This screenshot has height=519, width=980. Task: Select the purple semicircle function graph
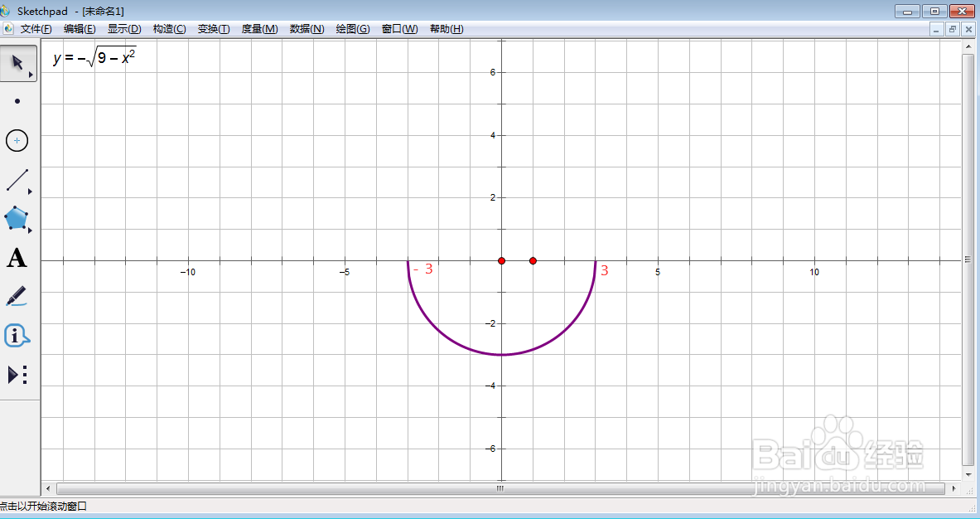(501, 355)
